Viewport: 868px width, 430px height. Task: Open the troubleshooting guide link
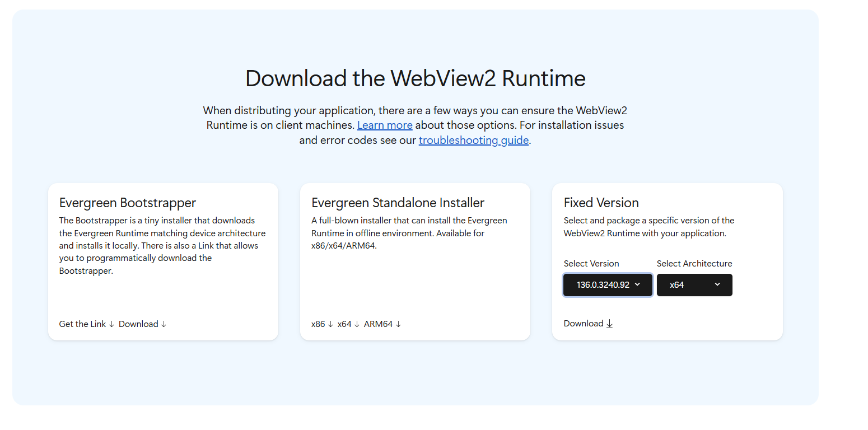pos(474,140)
